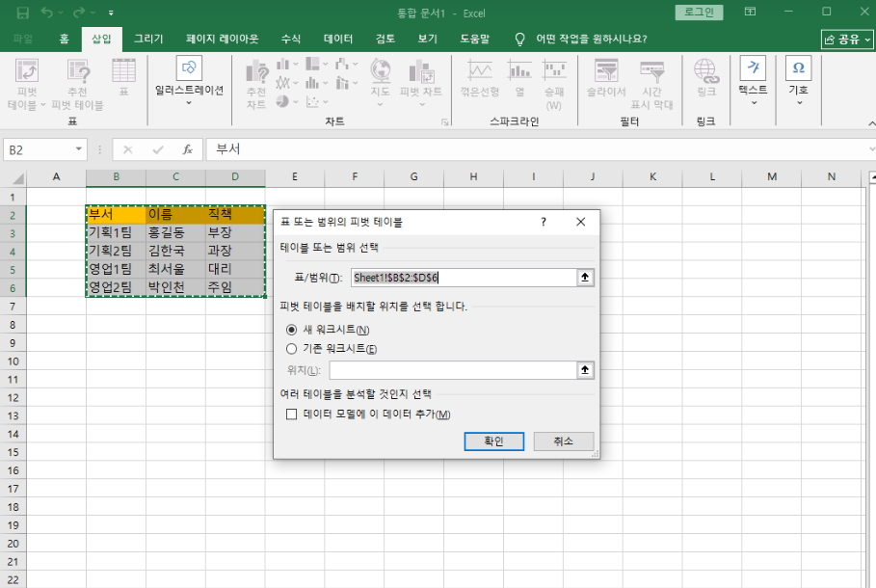Expand the Name Box dropdown
Image resolution: width=876 pixels, height=588 pixels.
(79, 150)
